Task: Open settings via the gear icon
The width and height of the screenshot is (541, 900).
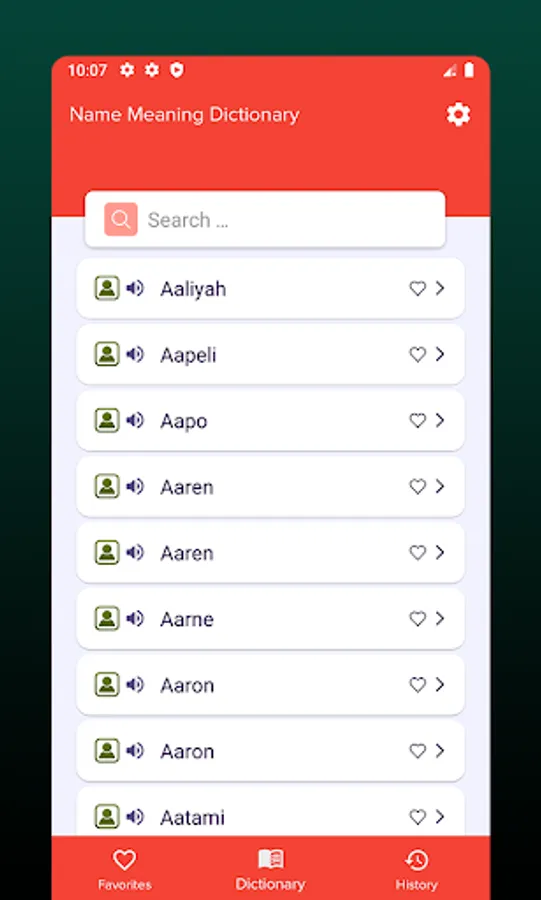Action: click(458, 114)
